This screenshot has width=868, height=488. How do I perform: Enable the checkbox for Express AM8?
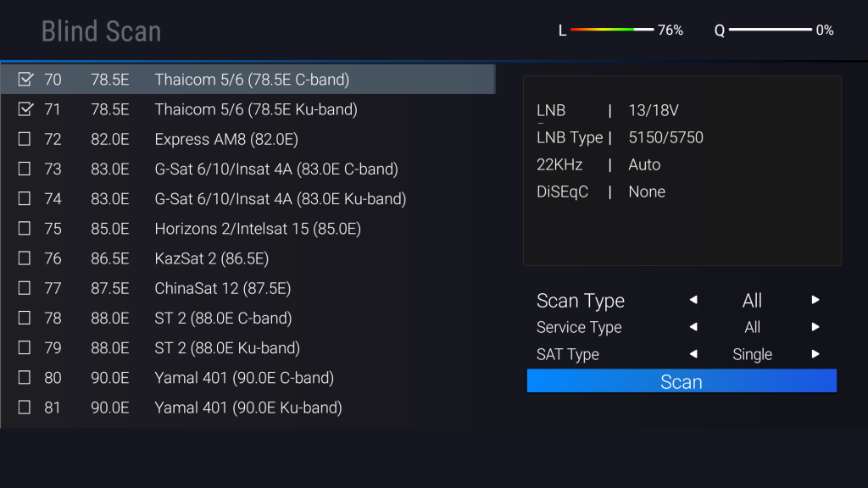pyautogui.click(x=25, y=139)
